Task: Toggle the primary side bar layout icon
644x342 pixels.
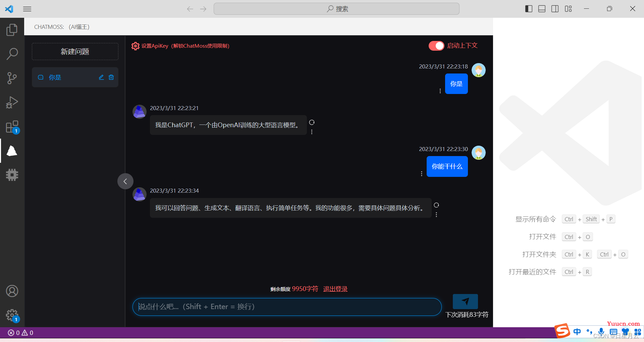Action: [529, 9]
